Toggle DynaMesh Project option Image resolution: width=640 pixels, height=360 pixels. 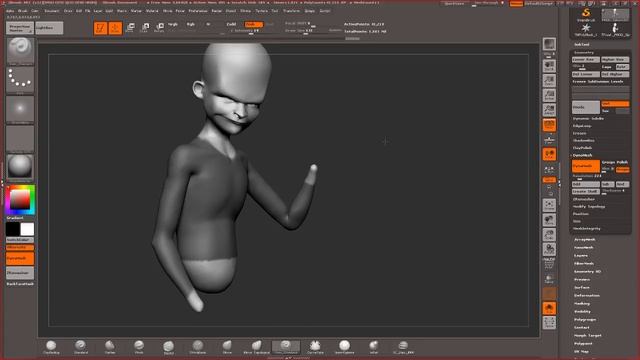[622, 169]
